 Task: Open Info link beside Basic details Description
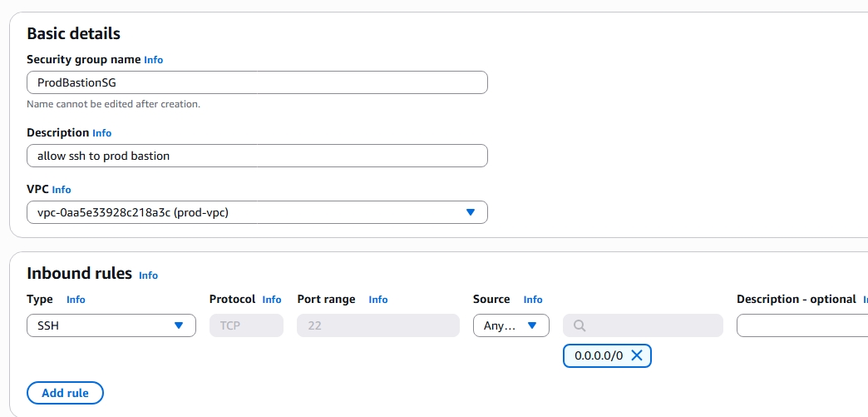(x=101, y=133)
